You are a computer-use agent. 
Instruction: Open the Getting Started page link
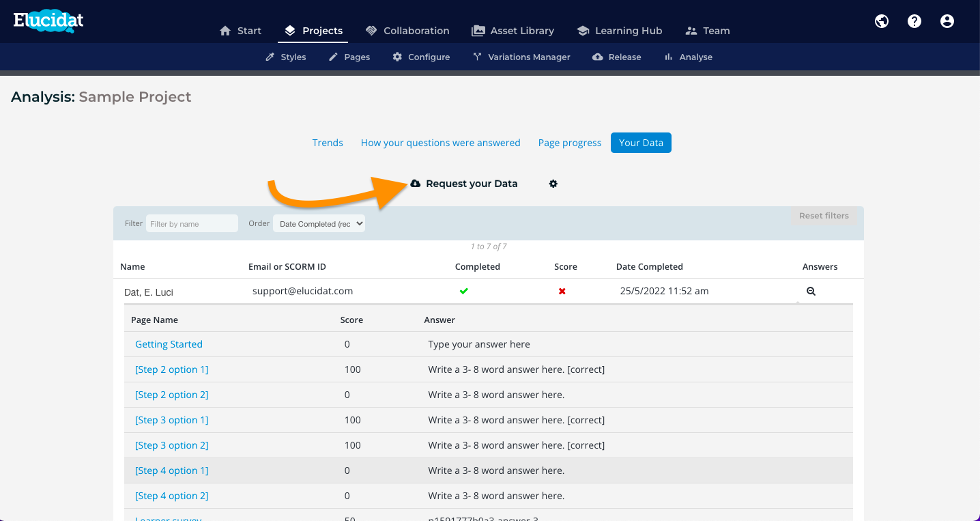[x=169, y=344]
